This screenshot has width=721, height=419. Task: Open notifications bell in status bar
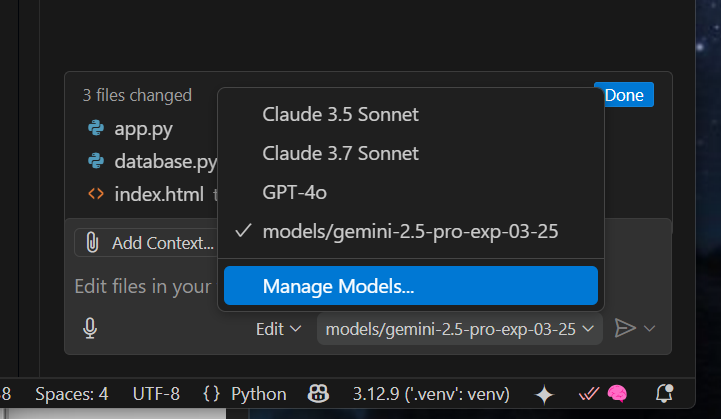point(664,394)
